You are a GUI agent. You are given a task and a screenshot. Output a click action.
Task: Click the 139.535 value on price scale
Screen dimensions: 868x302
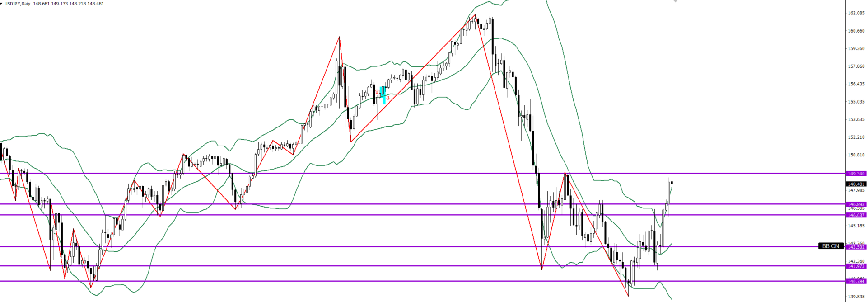click(856, 297)
